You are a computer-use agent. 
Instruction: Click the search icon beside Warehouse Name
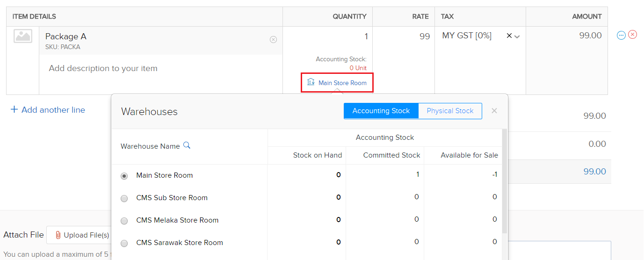187,145
